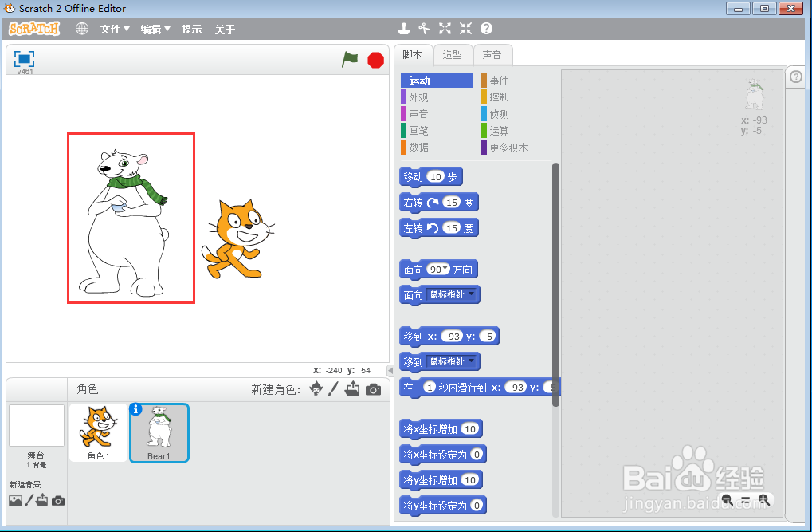Open the language globe menu
The image size is (812, 532).
pyautogui.click(x=82, y=29)
